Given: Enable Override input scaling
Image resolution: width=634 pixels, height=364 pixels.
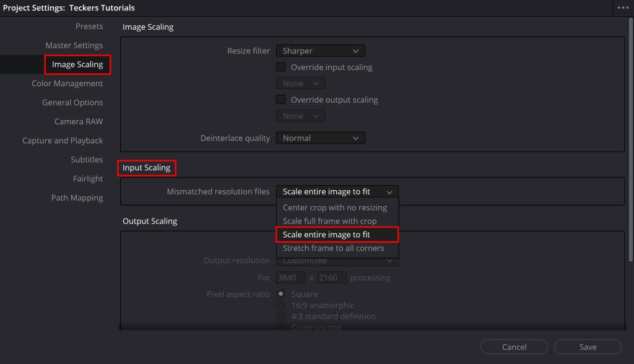Looking at the screenshot, I should pos(280,67).
